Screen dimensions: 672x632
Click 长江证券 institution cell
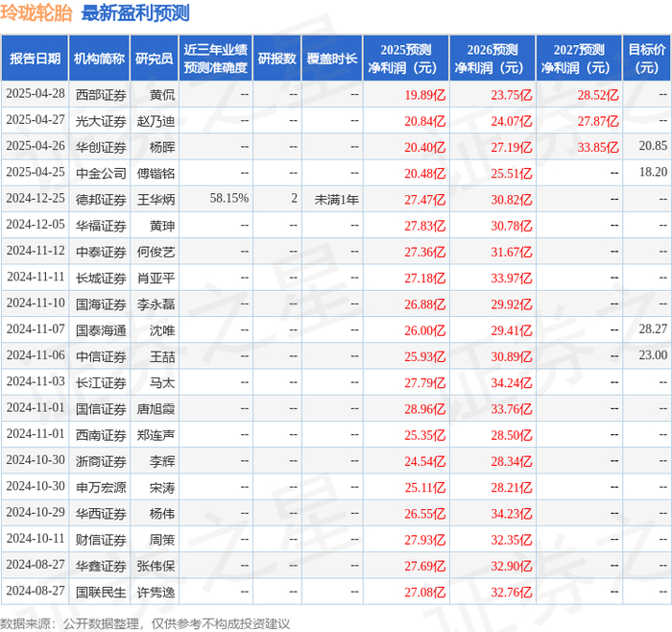pos(101,383)
